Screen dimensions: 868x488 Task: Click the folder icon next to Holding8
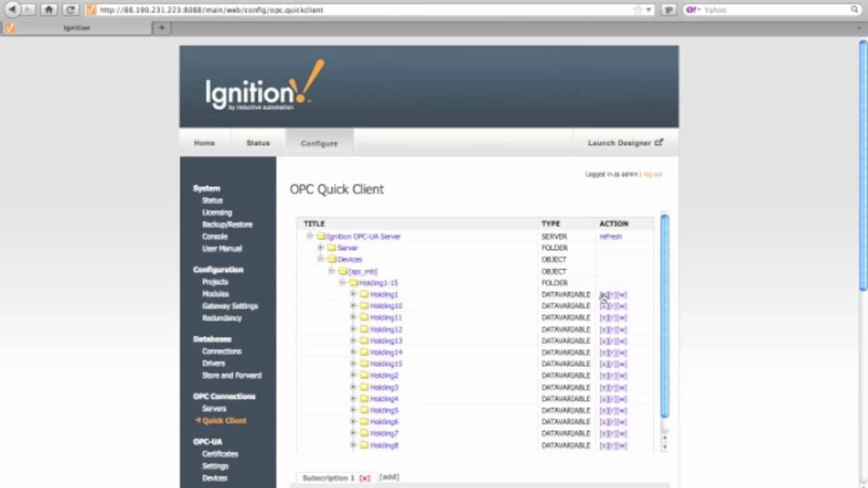364,445
